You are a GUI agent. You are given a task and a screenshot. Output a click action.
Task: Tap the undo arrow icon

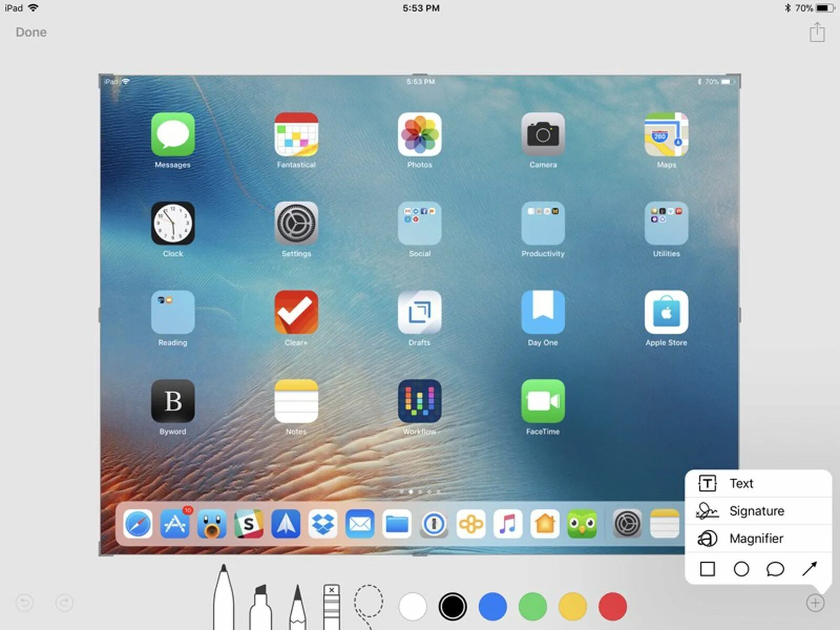pos(25,603)
